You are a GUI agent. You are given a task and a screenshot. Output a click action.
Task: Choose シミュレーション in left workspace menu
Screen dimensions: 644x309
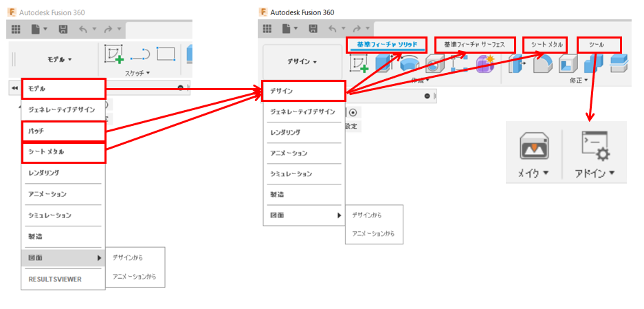[x=63, y=215]
